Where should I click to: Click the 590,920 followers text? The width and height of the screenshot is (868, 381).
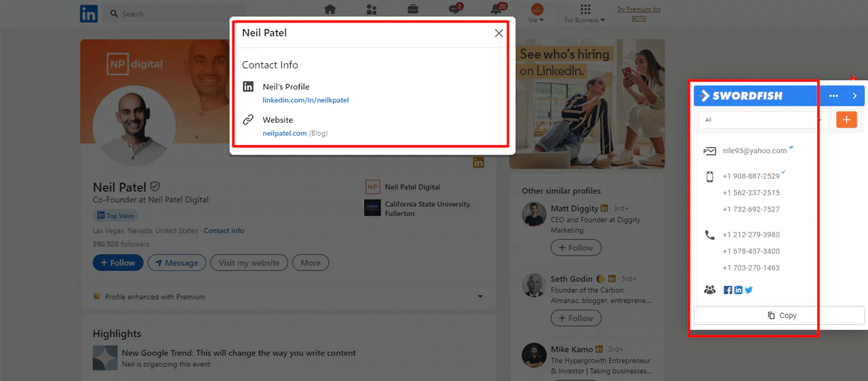click(x=121, y=244)
